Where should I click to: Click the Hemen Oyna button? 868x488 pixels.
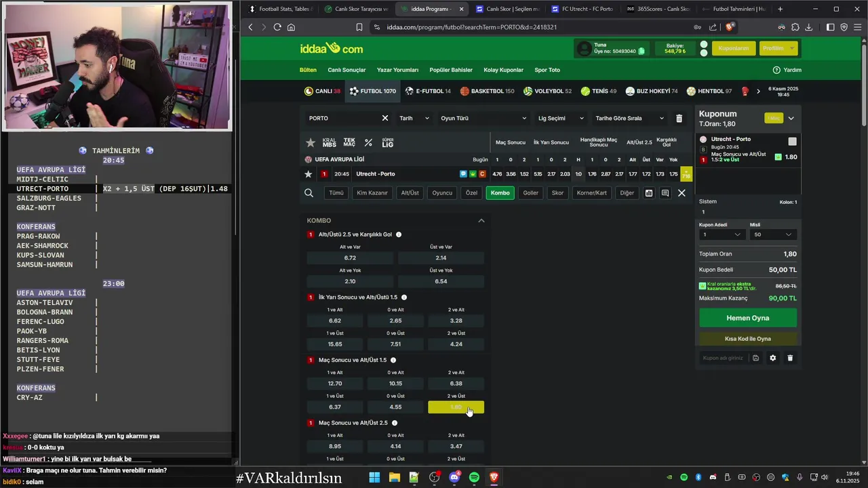coord(748,318)
